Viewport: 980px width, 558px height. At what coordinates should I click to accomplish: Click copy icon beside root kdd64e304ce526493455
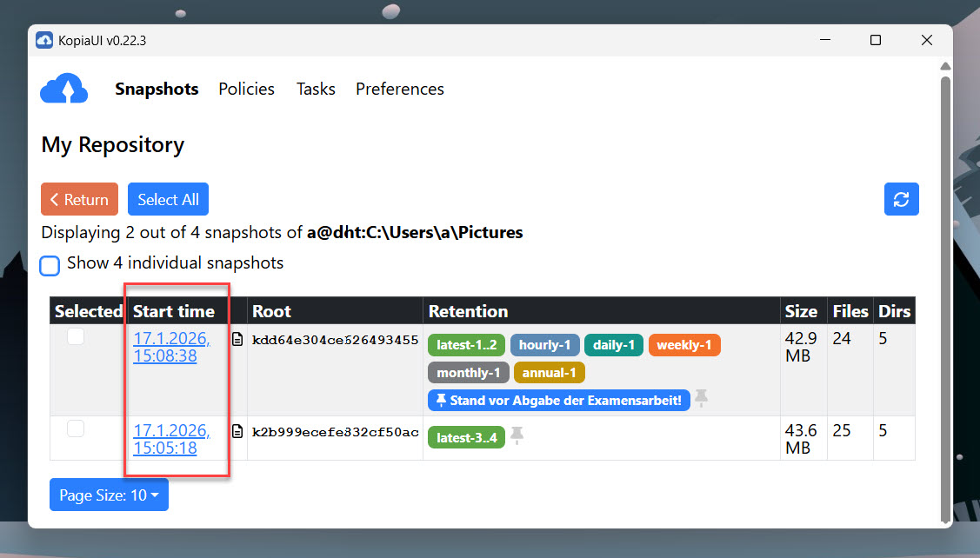(x=237, y=340)
